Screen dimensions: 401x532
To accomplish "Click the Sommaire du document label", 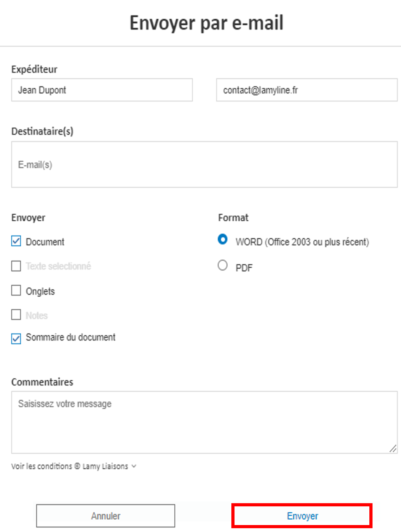I will (x=71, y=337).
